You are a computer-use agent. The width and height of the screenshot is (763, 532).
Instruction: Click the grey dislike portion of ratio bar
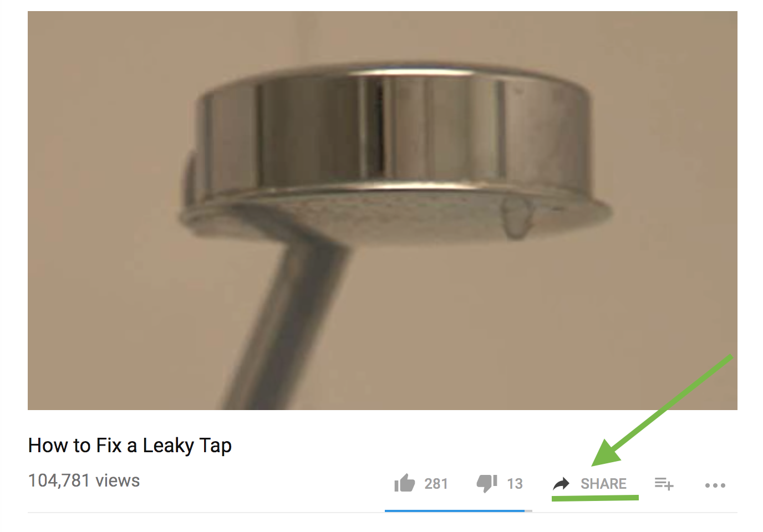coord(528,510)
